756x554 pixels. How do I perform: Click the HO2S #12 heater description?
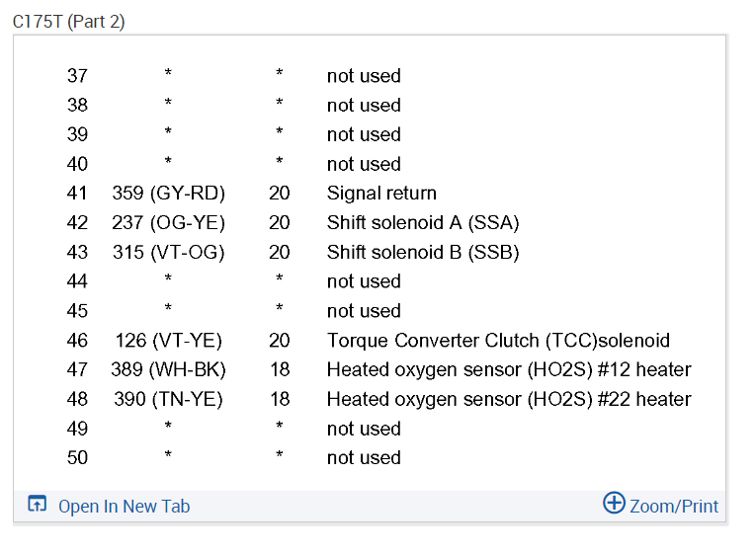coord(509,370)
